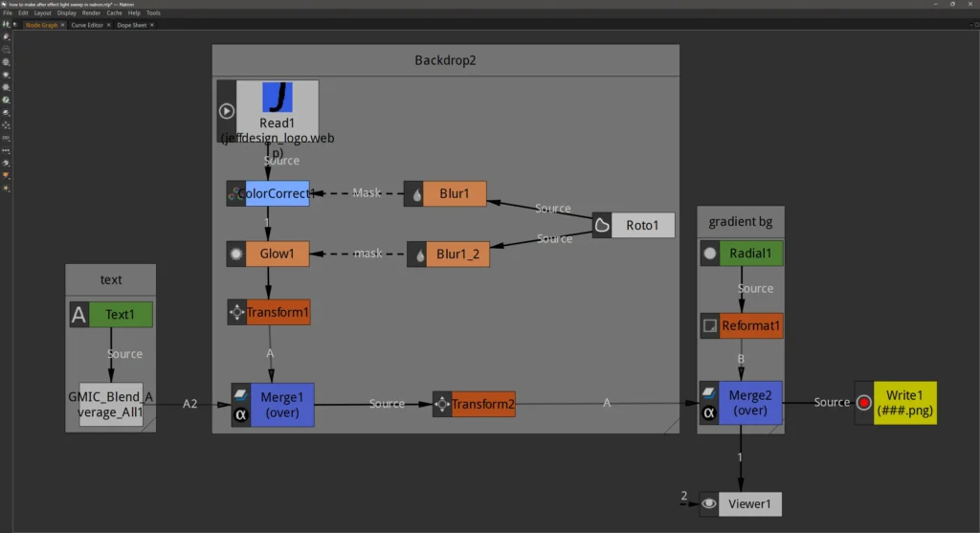Select the Backdrop2 title header

tap(445, 60)
